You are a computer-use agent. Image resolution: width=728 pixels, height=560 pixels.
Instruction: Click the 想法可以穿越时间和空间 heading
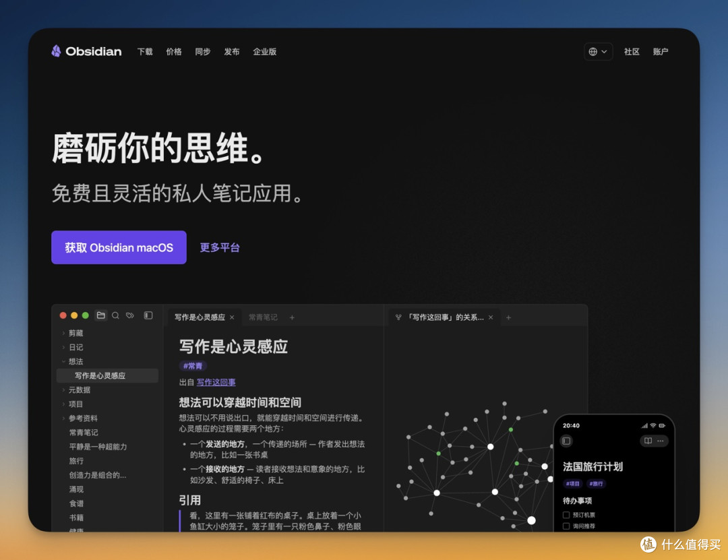[240, 402]
